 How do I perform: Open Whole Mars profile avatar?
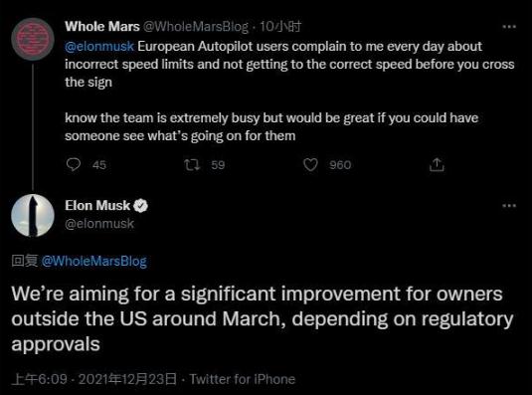pyautogui.click(x=33, y=39)
